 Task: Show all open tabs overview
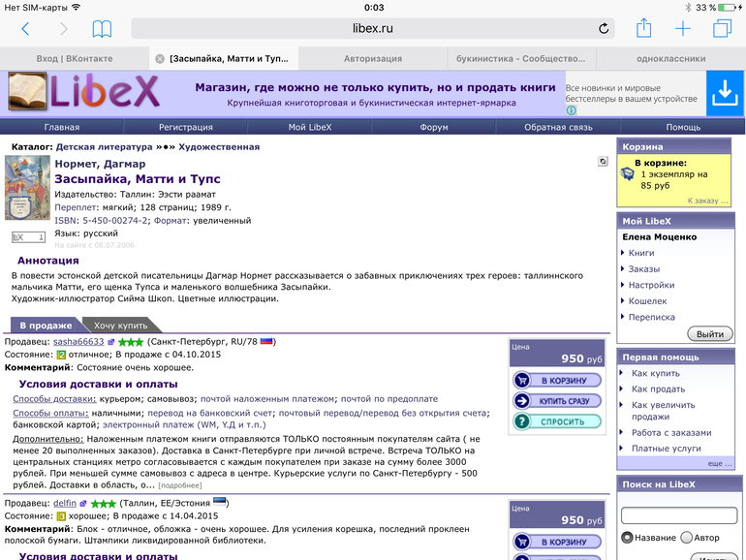pos(722,29)
